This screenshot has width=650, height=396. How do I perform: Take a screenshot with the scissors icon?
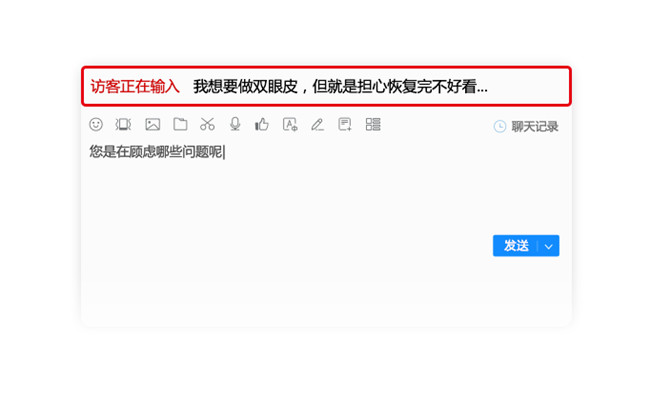207,124
